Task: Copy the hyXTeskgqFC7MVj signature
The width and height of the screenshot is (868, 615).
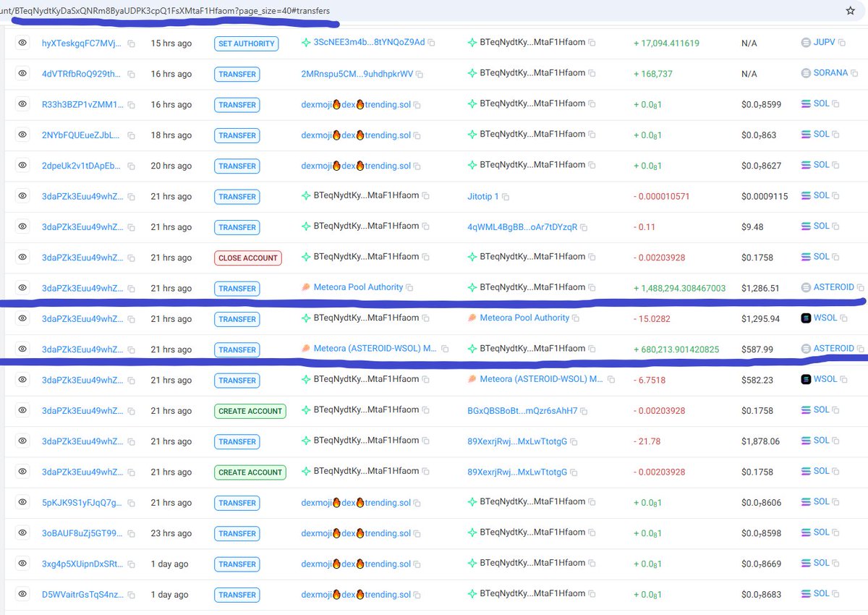Action: click(131, 44)
